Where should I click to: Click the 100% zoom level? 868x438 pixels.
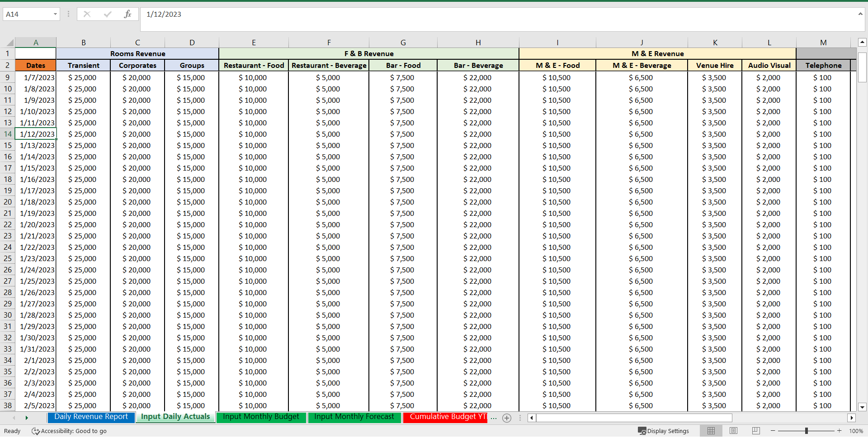856,431
